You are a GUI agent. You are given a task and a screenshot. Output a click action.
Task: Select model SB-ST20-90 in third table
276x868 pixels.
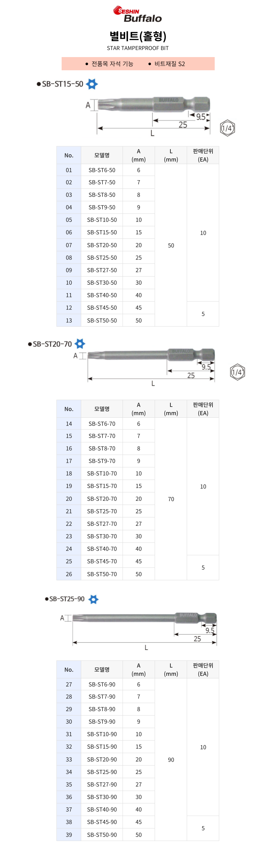click(x=101, y=760)
